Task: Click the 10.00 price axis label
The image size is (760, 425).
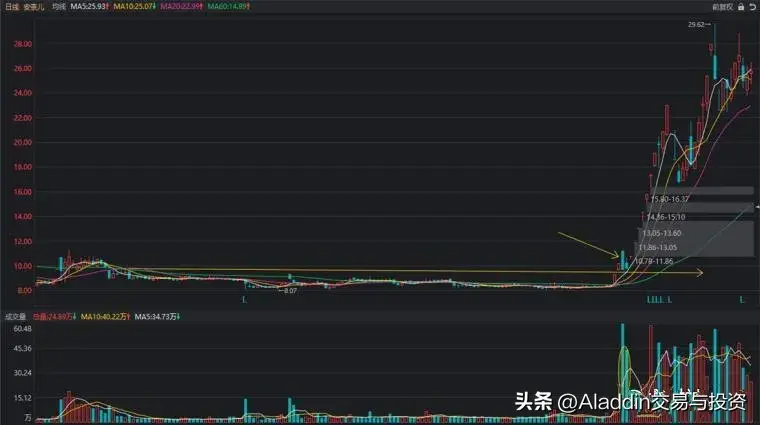Action: [23, 266]
